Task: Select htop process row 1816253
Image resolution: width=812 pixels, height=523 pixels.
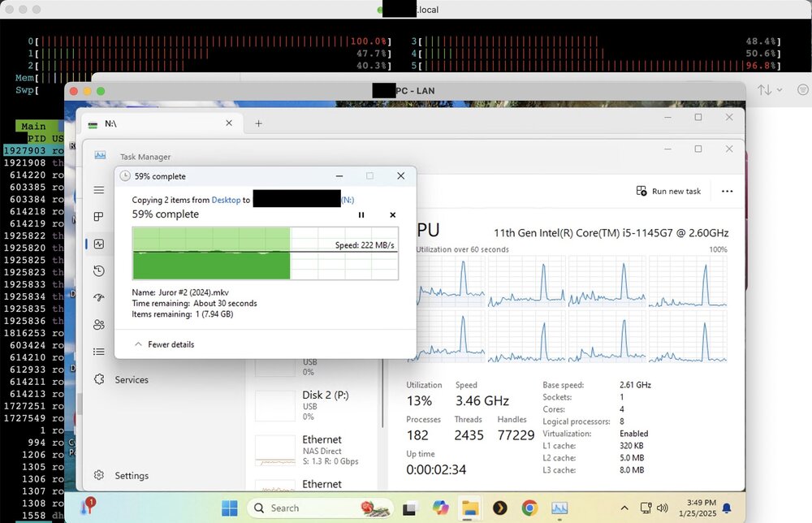Action: coord(33,333)
